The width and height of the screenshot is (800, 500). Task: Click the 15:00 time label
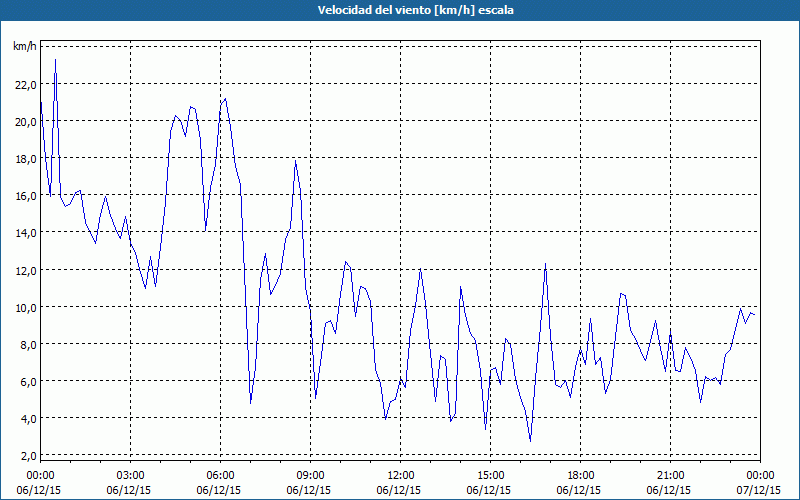coord(490,476)
